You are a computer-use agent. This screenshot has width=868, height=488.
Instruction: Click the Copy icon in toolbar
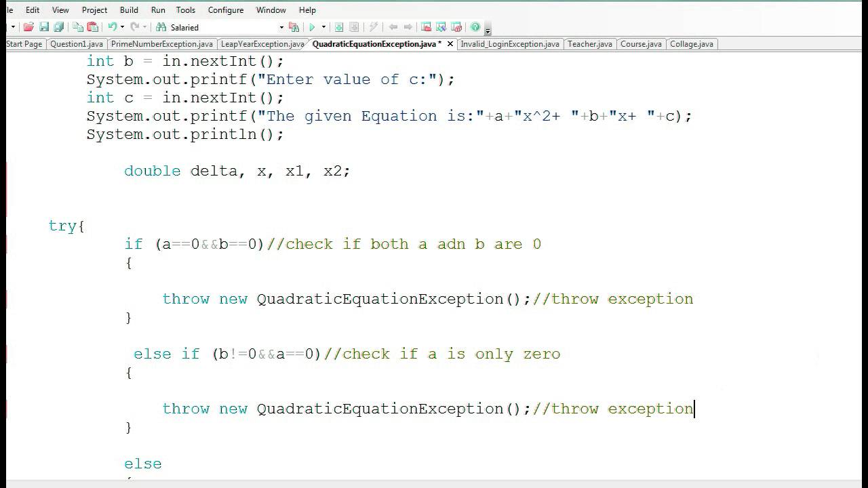[x=78, y=27]
